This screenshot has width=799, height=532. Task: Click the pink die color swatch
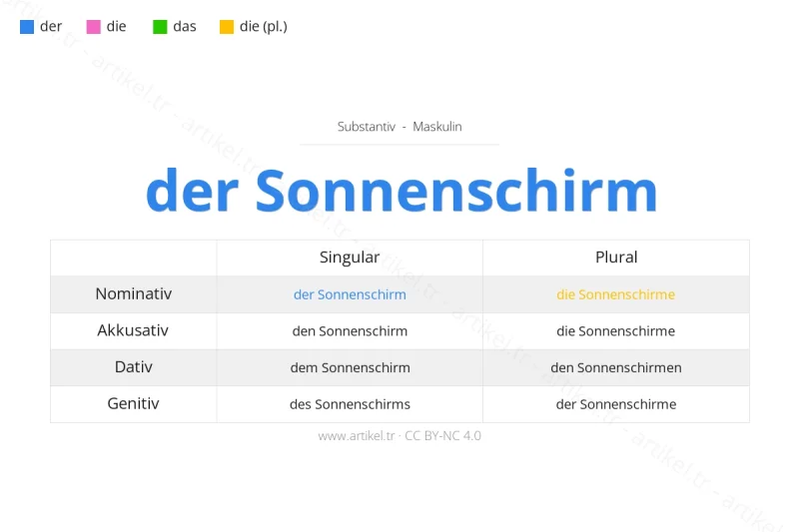pyautogui.click(x=93, y=27)
